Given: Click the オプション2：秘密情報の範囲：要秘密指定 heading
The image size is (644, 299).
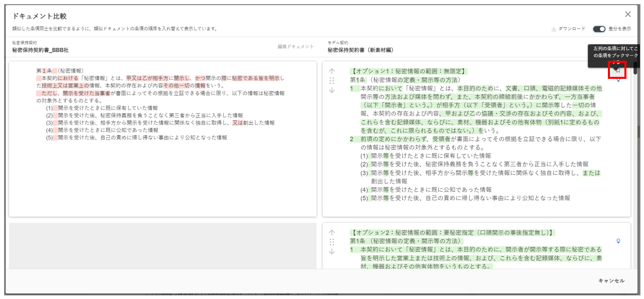Looking at the screenshot, I should tap(452, 232).
